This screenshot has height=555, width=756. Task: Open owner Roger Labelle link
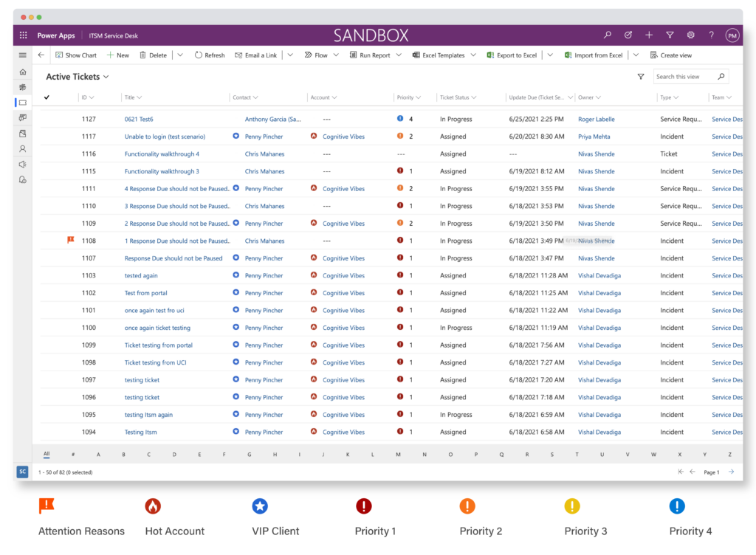coord(597,119)
